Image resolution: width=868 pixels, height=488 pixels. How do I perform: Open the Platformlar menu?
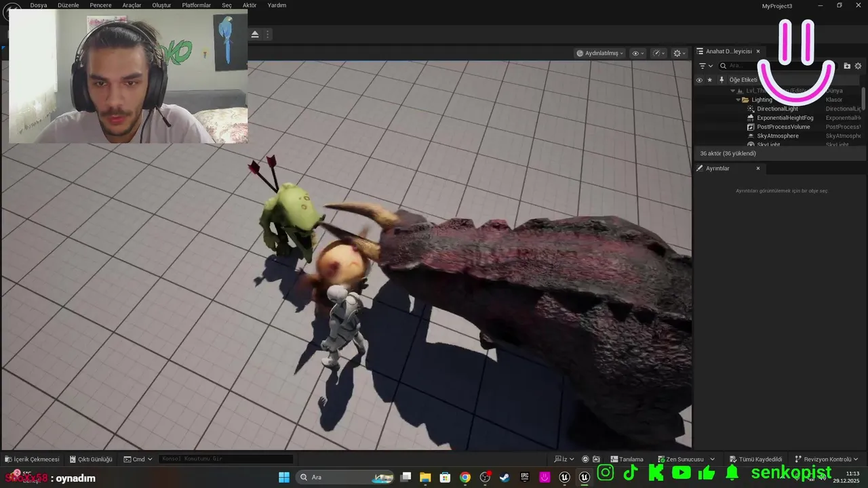[197, 5]
